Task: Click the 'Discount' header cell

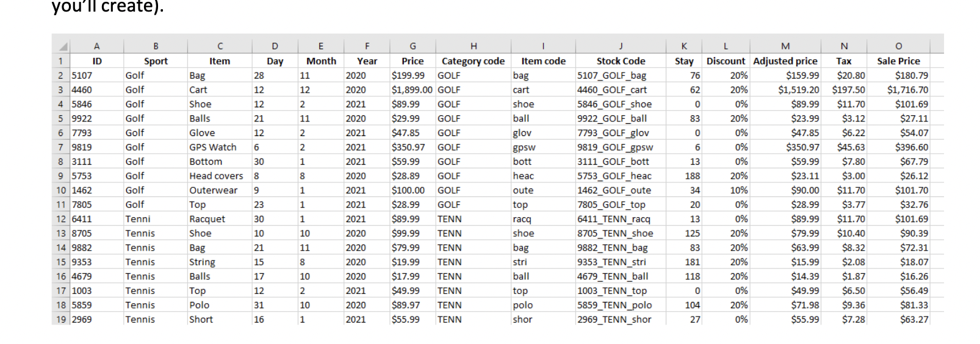Action: [726, 61]
